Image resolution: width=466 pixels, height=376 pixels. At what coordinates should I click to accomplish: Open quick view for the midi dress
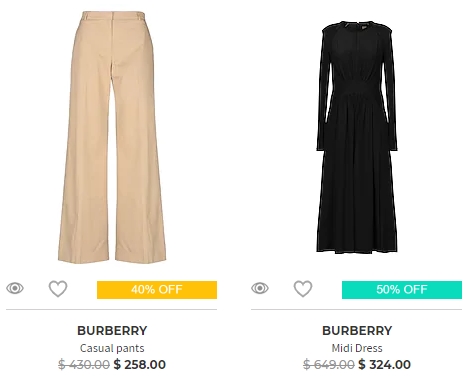coord(260,288)
